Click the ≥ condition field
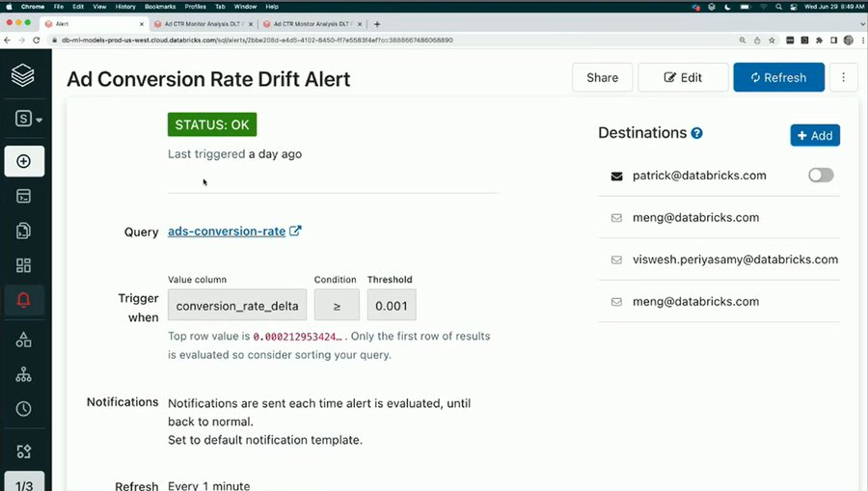The image size is (868, 491). point(337,305)
